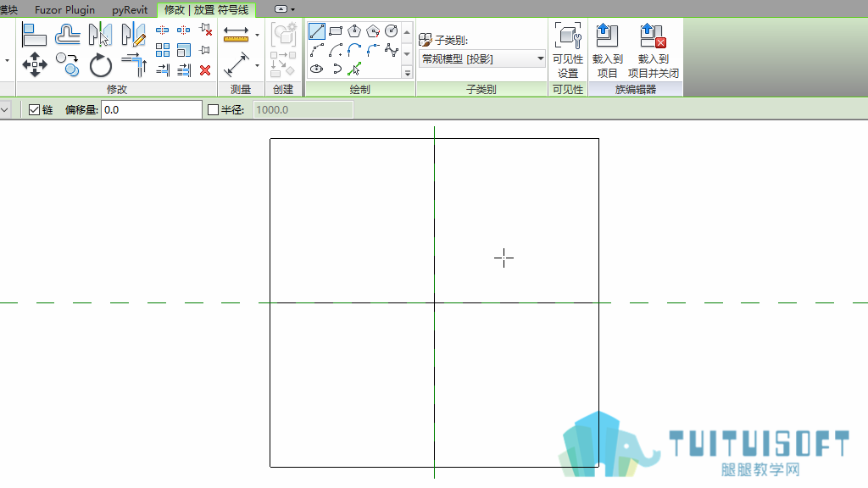Toggle the 链 chain checkbox
The image size is (868, 488).
pos(34,109)
